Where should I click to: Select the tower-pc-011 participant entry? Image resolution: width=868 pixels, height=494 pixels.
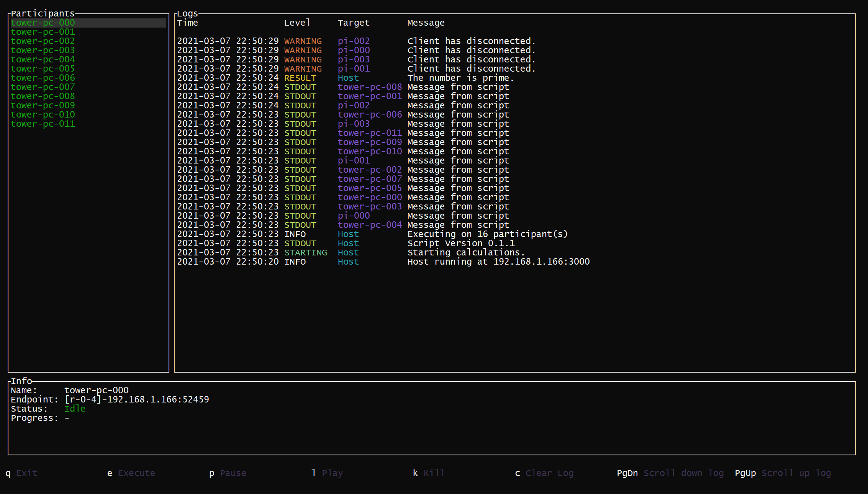[x=43, y=124]
